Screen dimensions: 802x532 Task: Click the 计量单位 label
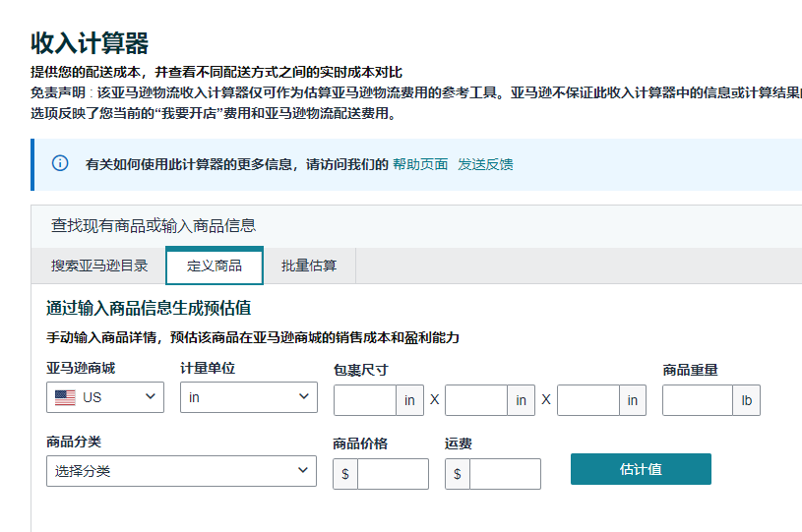tap(208, 368)
